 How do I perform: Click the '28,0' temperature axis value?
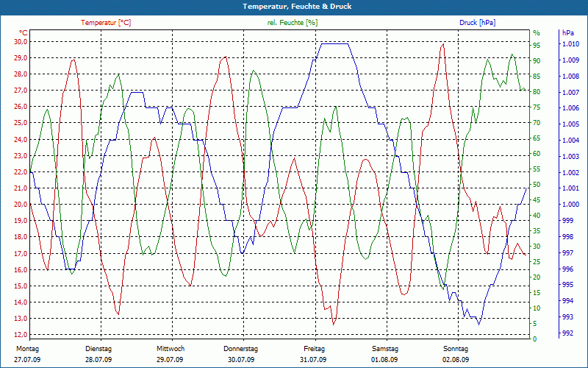tap(21, 74)
